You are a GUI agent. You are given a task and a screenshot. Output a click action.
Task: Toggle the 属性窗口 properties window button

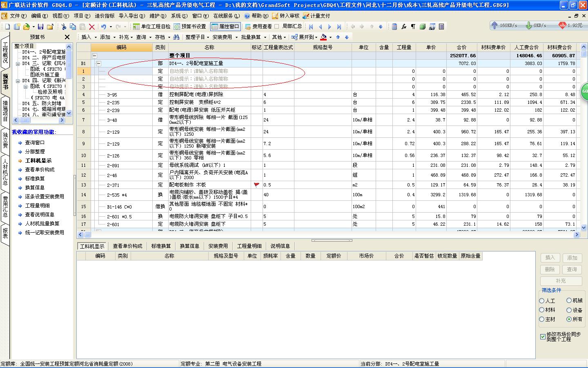(x=225, y=27)
